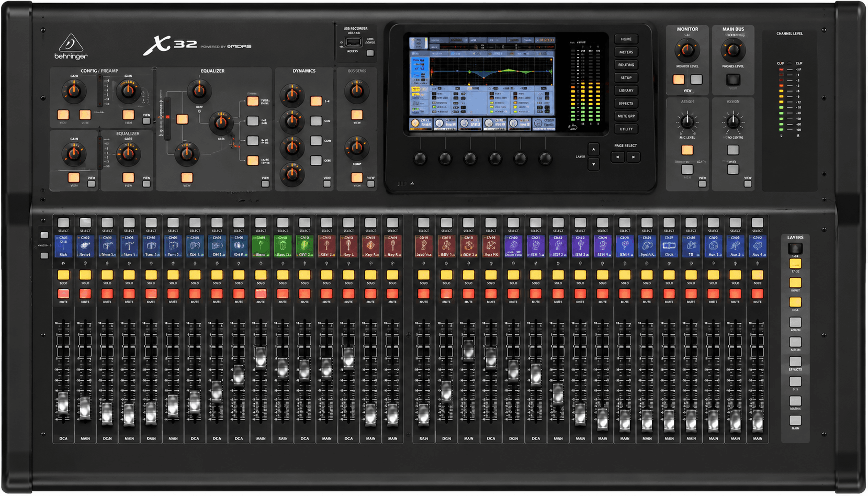This screenshot has height=496, width=868.
Task: Click the Phones Level knob
Action: tap(732, 50)
